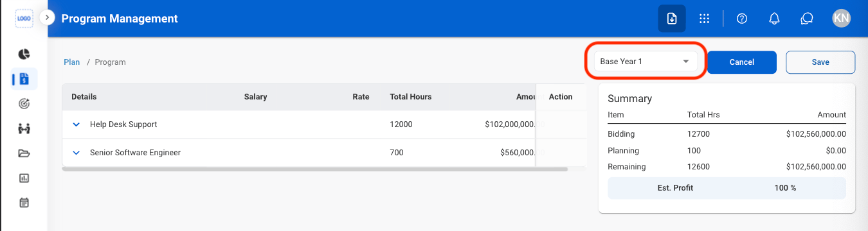Screen dimensions: 868x231
Task: Open the pie chart dashboard icon
Action: click(24, 54)
